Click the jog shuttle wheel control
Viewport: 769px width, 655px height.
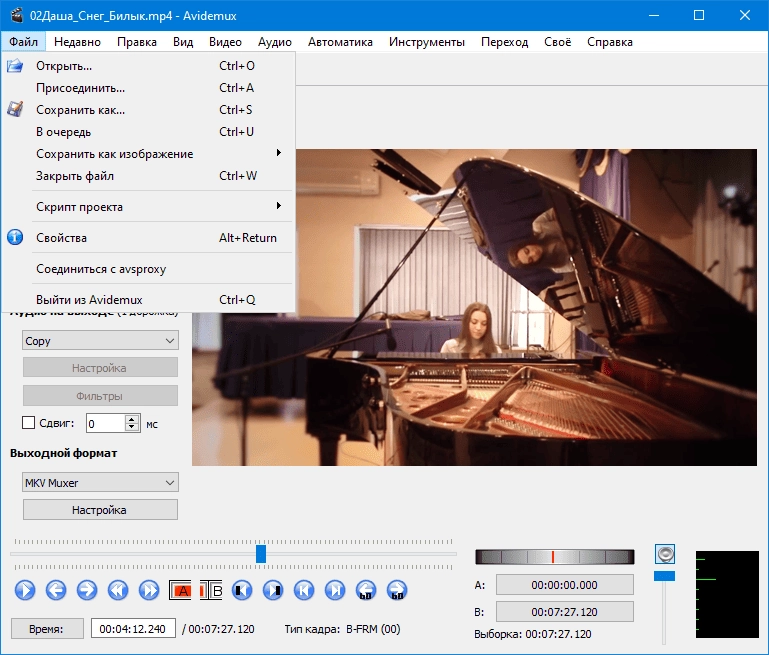pos(555,557)
